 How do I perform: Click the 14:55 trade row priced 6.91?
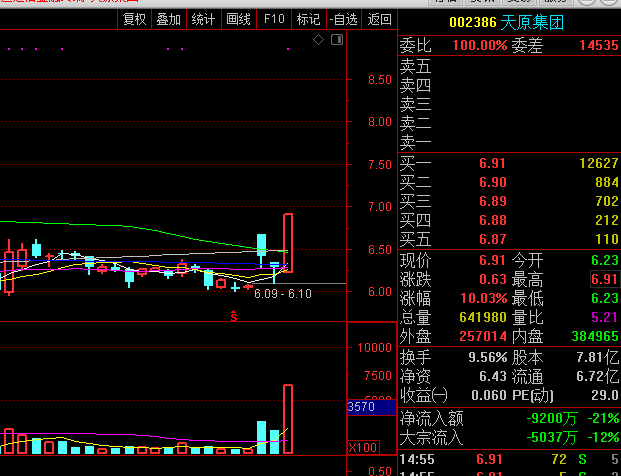point(509,459)
